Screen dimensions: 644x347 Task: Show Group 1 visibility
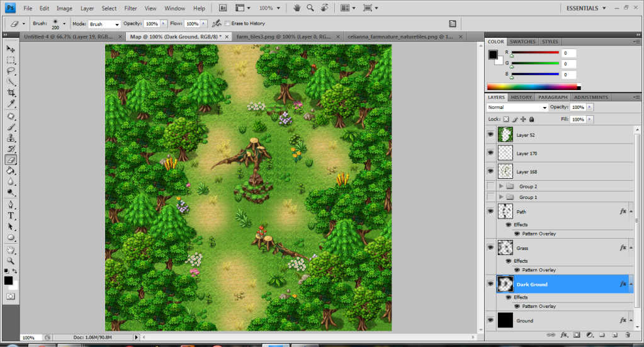pos(490,196)
